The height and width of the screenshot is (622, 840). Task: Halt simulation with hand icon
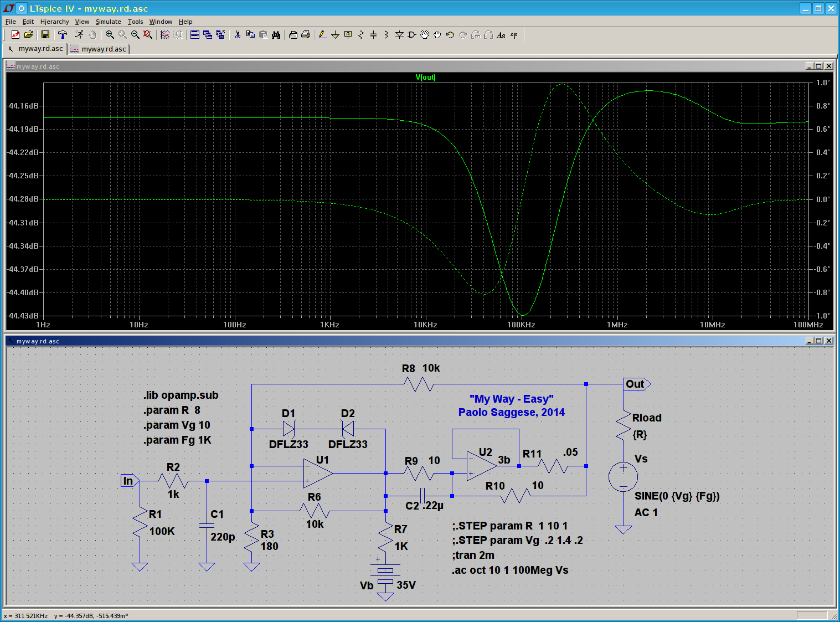[92, 35]
